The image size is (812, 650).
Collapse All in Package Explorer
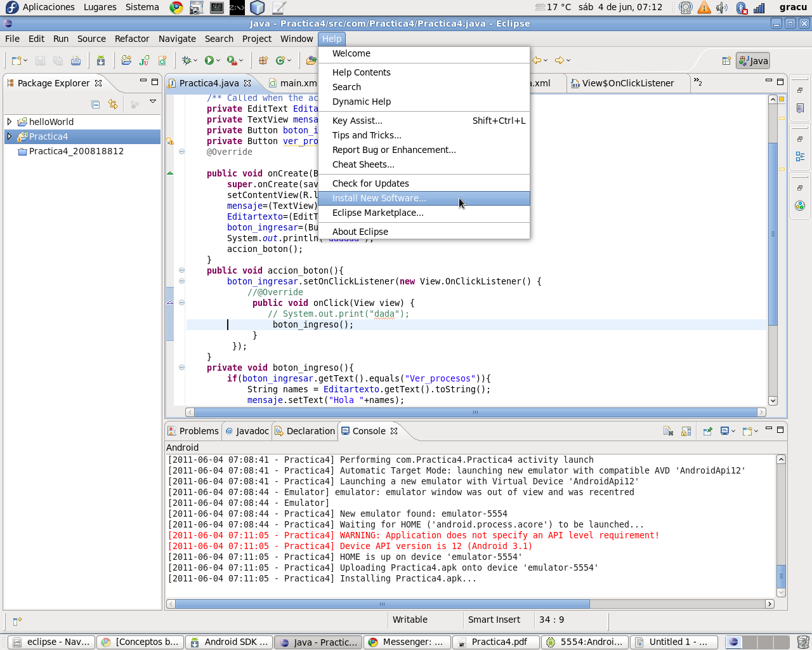(96, 104)
